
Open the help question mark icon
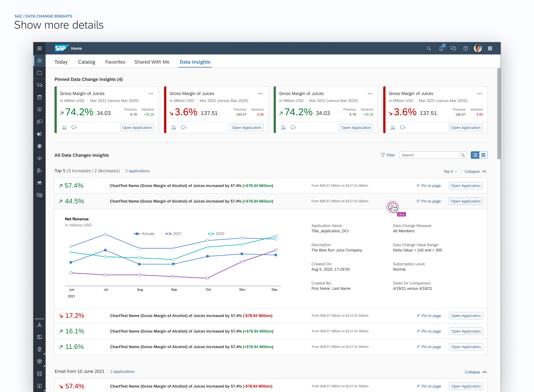466,48
